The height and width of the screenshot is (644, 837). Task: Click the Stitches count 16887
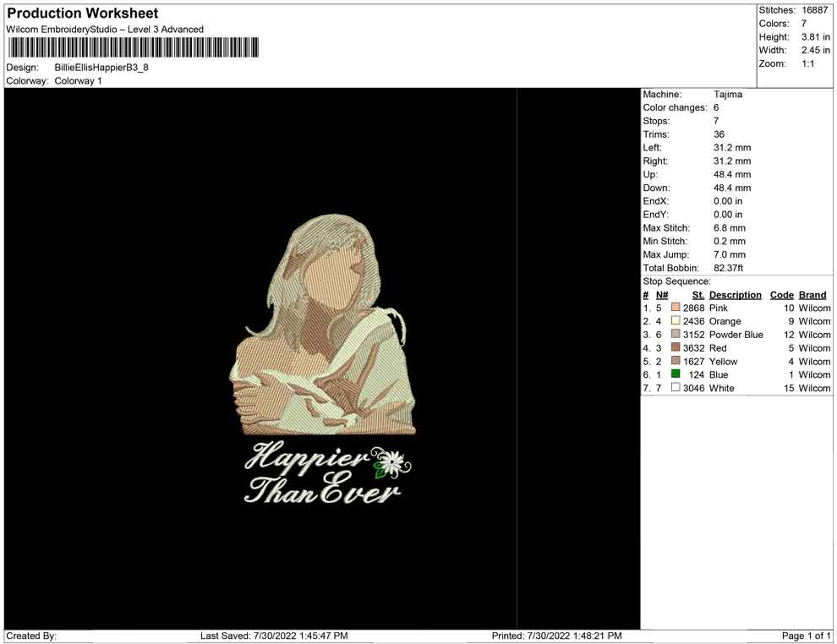point(817,10)
